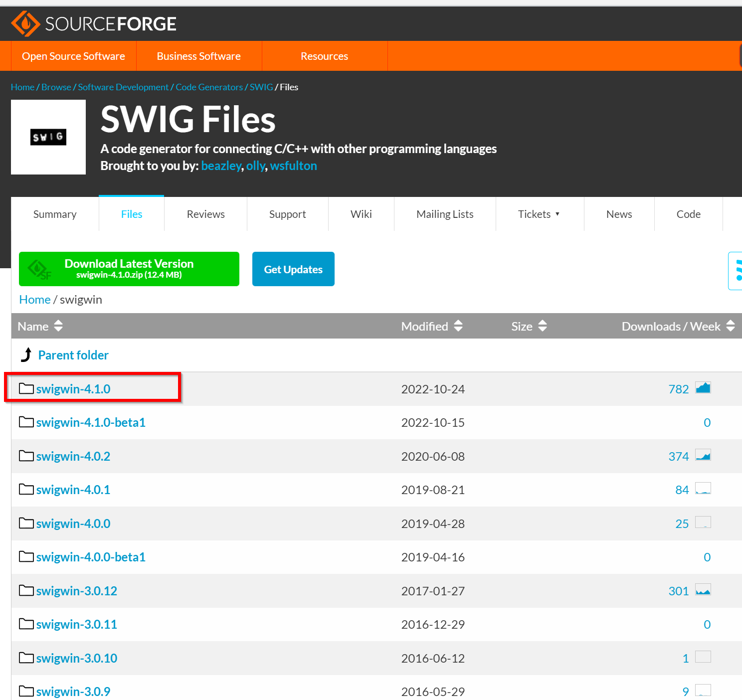Open the swigwin-4.0.2 folder link

point(73,456)
